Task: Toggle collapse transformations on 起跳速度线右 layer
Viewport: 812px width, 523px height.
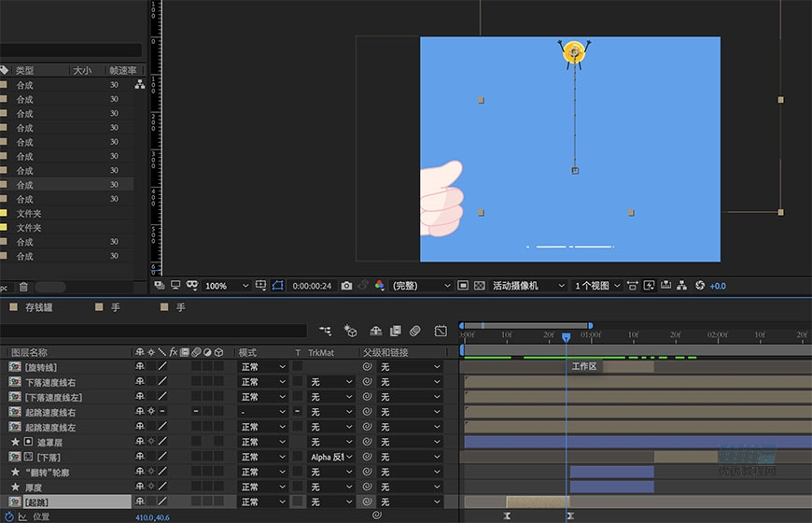Action: 150,411
